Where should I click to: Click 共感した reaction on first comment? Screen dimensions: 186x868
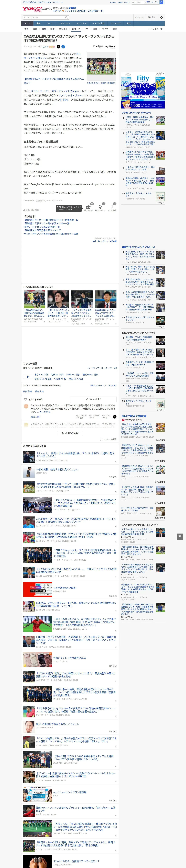coord(81,416)
